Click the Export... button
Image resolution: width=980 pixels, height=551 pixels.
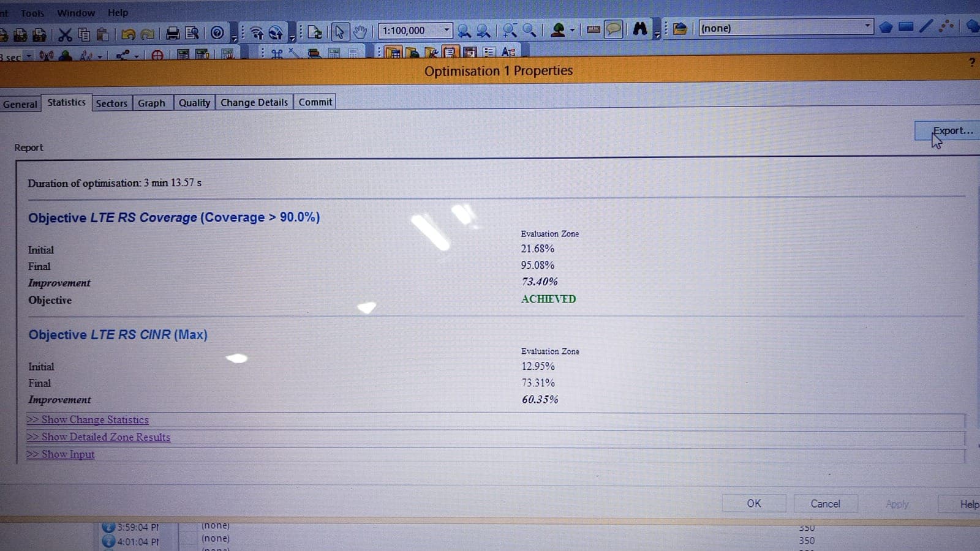click(948, 130)
